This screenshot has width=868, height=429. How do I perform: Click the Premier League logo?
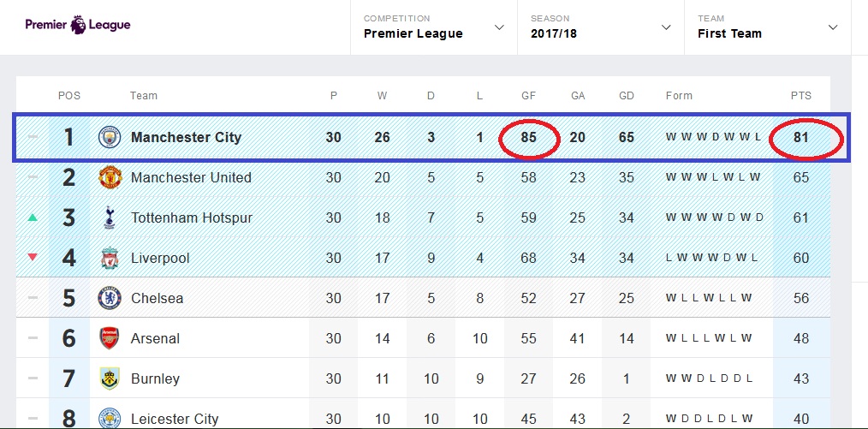point(78,25)
